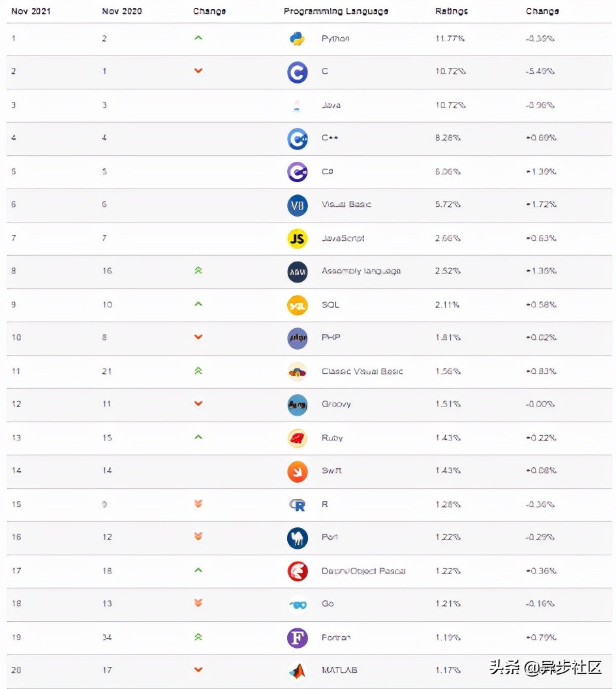Click the Python logo icon
Viewport: 616px width, 689px height.
pyautogui.click(x=298, y=38)
